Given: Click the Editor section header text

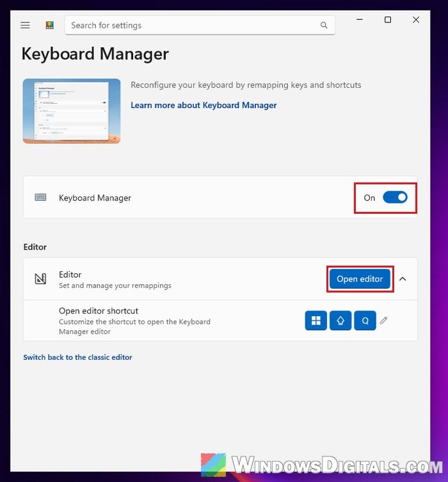Looking at the screenshot, I should 35,247.
